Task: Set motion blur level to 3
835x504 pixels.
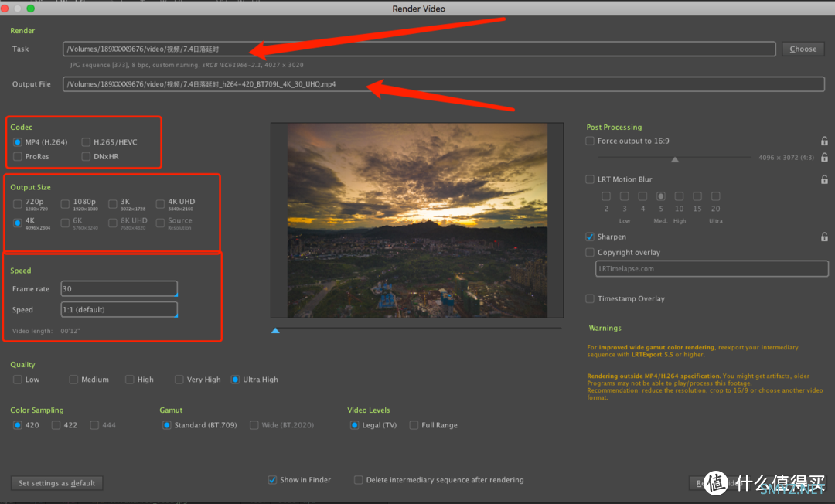Action: (x=625, y=196)
